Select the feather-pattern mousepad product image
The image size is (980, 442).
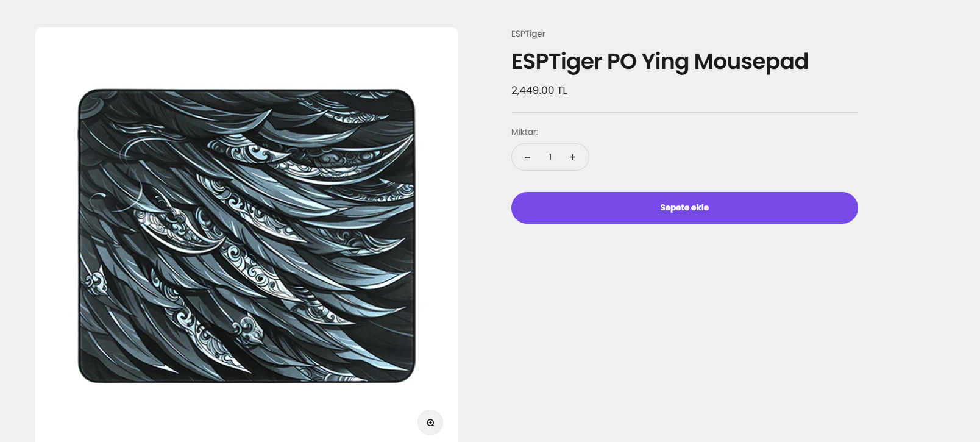(x=247, y=236)
